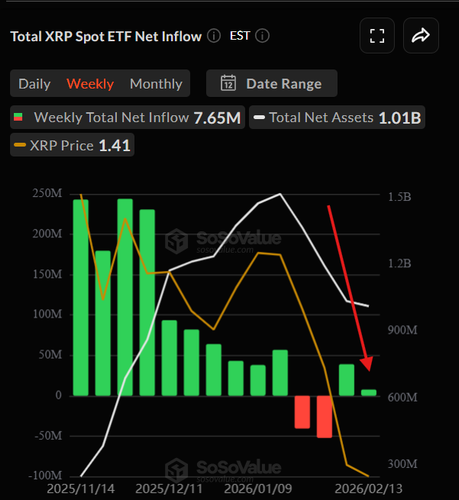Click the 250M left axis label
Image resolution: width=459 pixels, height=500 pixels.
pos(47,193)
